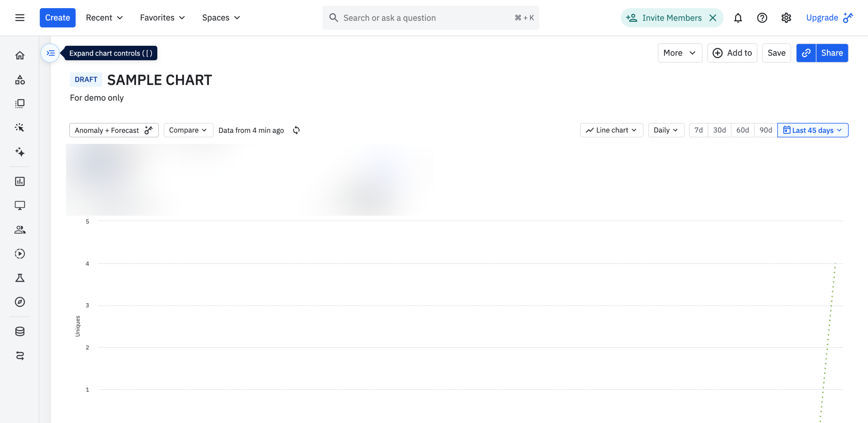Expand chart controls panel toggle

(x=50, y=53)
